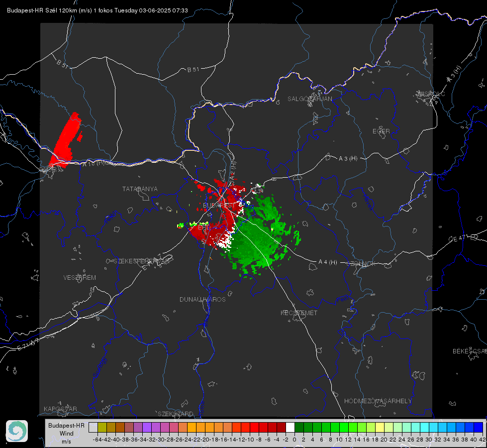Click the VESZPRÉM city label
The width and height of the screenshot is (487, 448).
tap(80, 278)
